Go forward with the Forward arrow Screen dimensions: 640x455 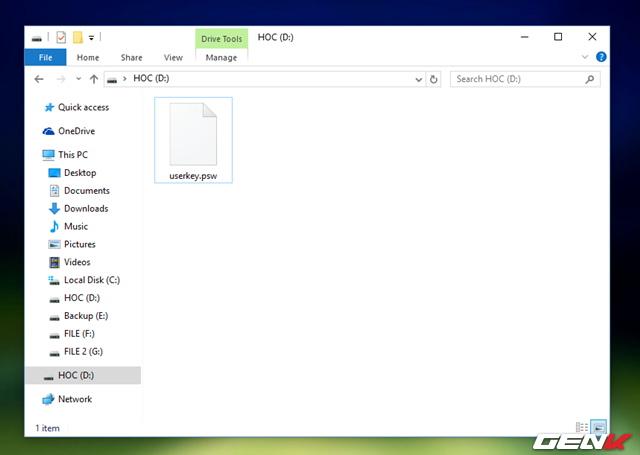(61, 79)
